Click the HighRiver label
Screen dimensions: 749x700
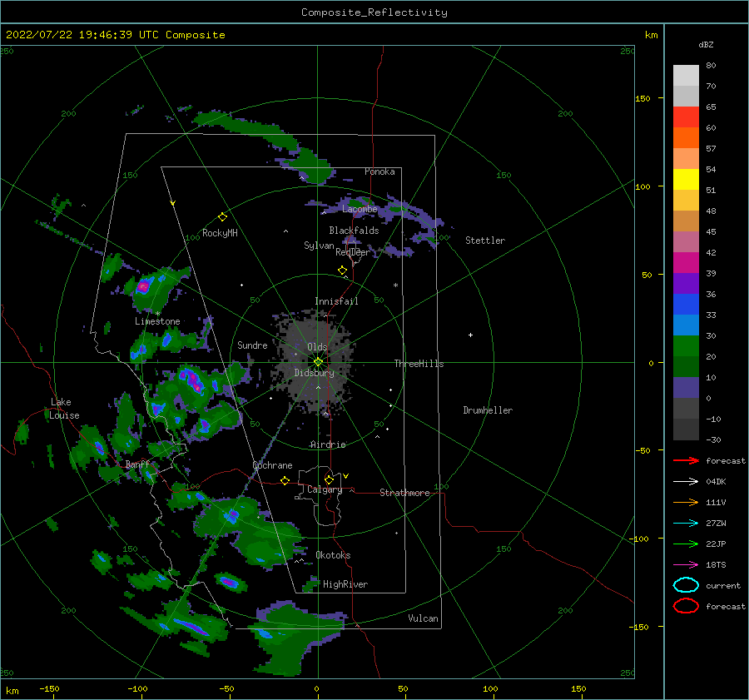click(x=345, y=584)
